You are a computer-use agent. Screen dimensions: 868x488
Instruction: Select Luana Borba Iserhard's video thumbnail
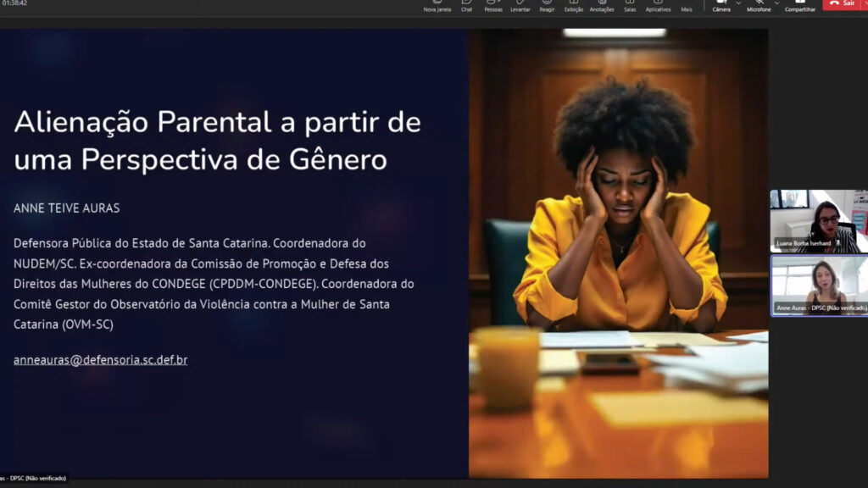(x=818, y=221)
